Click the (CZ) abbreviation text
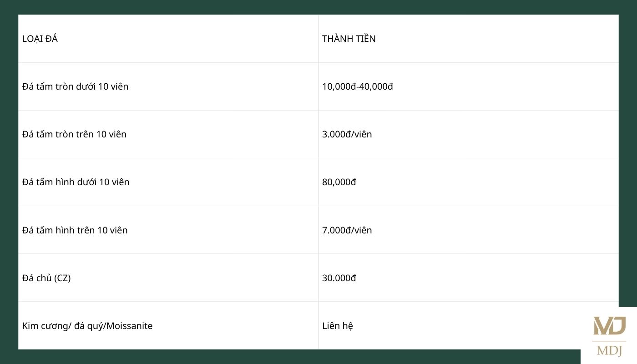This screenshot has height=364, width=637. click(x=62, y=278)
